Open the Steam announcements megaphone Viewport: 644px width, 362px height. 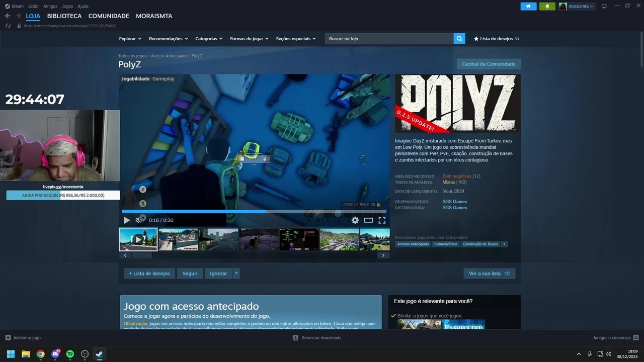click(x=528, y=6)
